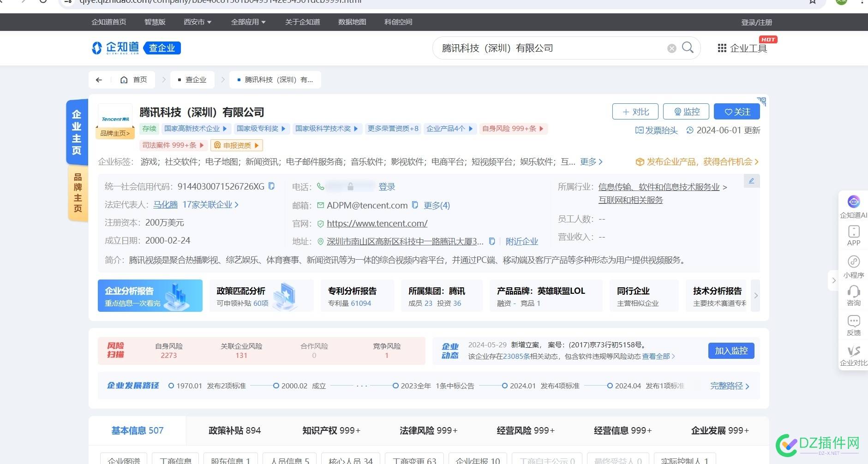Viewport: 868px width, 464px height.
Task: Expand 国家级专利奖 tag
Action: pos(261,129)
